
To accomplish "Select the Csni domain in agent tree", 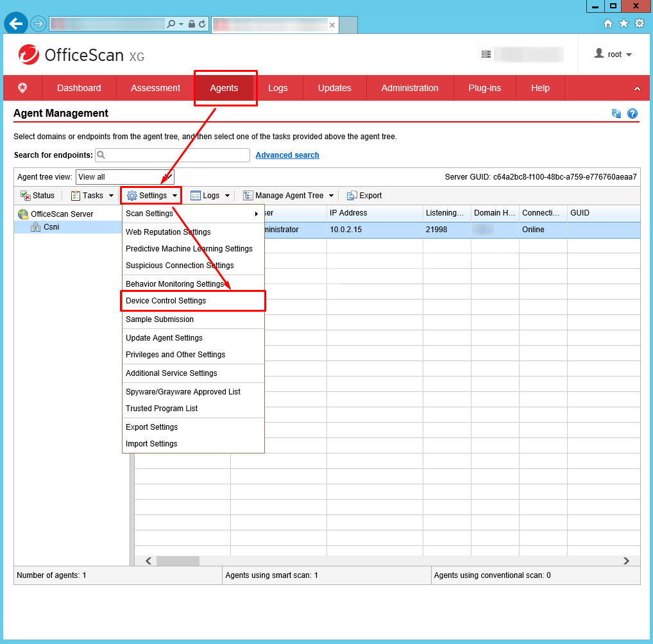I will (x=51, y=227).
